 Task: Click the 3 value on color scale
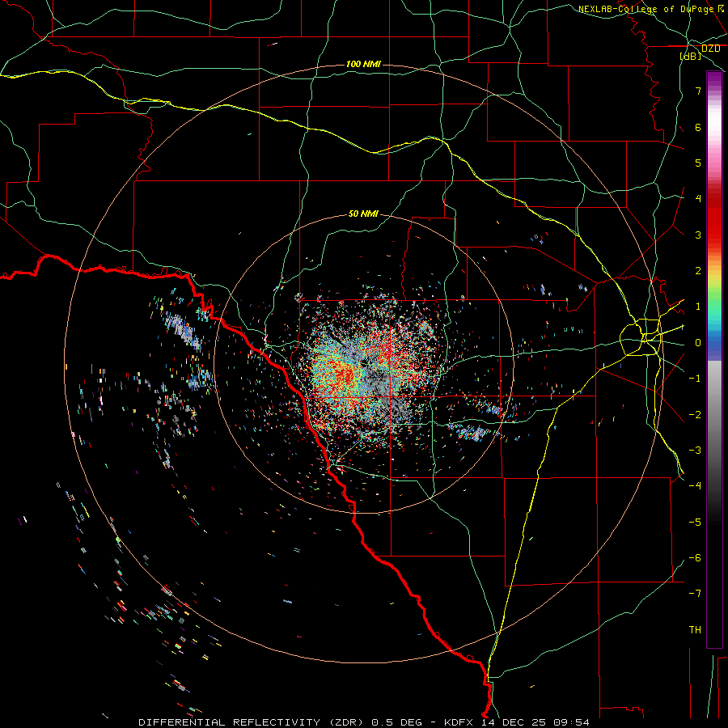698,235
